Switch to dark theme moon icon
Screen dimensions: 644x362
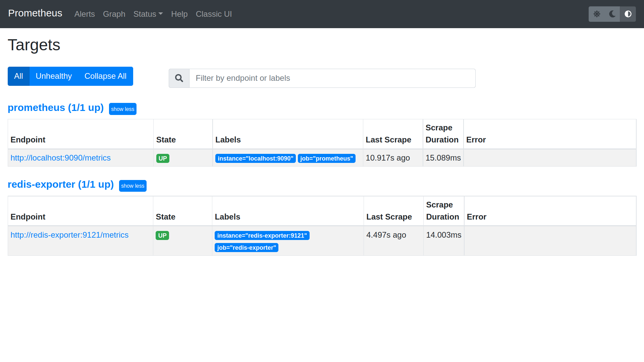612,14
